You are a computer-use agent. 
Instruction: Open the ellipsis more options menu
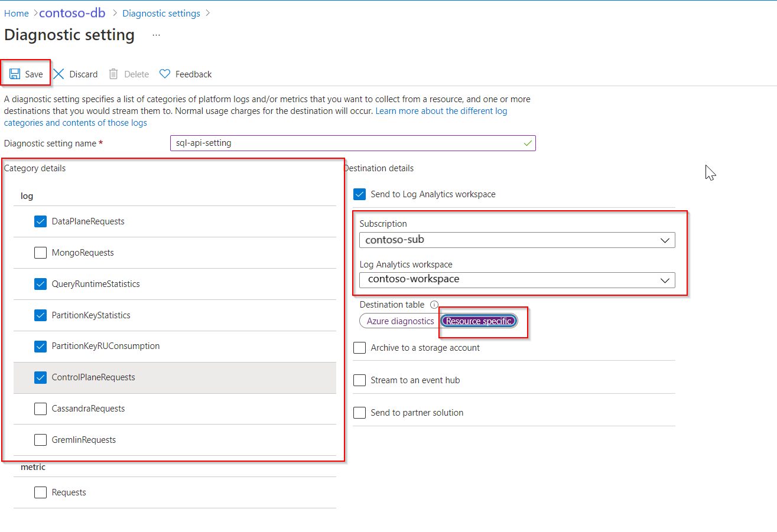coord(156,35)
